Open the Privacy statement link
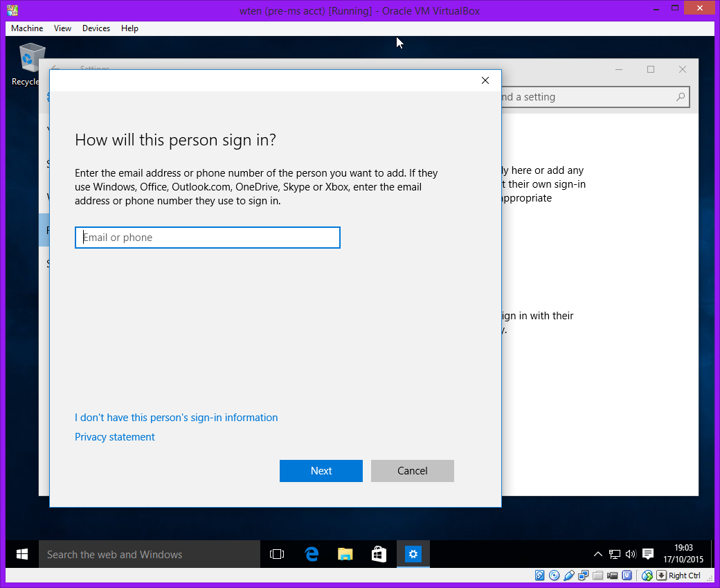The height and width of the screenshot is (588, 720). (x=115, y=437)
